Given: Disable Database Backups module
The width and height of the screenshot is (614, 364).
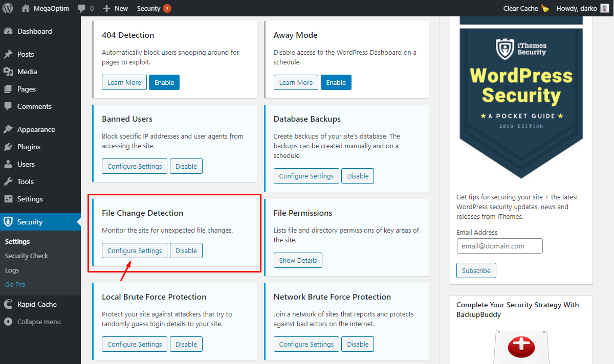Looking at the screenshot, I should pos(358,176).
